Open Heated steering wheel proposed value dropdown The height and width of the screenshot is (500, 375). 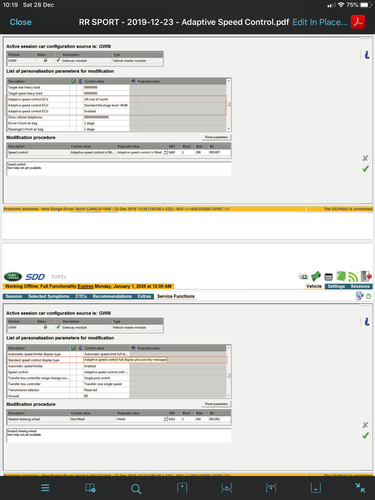click(x=165, y=419)
